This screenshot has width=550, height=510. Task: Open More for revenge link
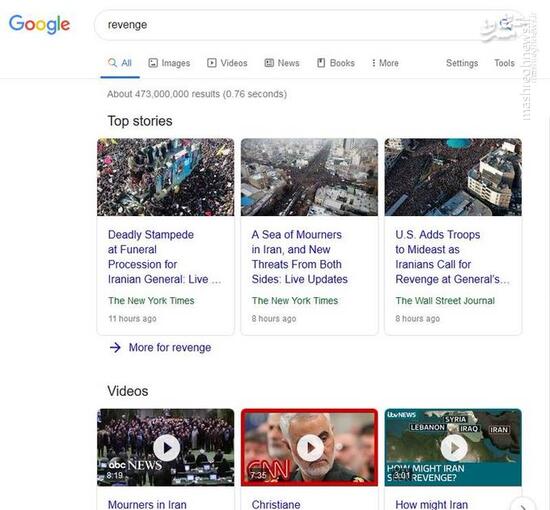(x=170, y=348)
